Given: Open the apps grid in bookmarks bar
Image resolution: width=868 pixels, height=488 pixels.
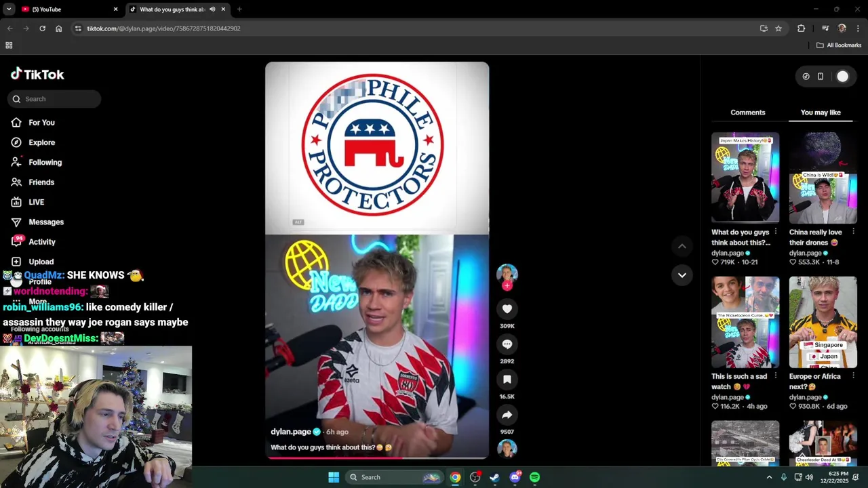Looking at the screenshot, I should pyautogui.click(x=9, y=45).
